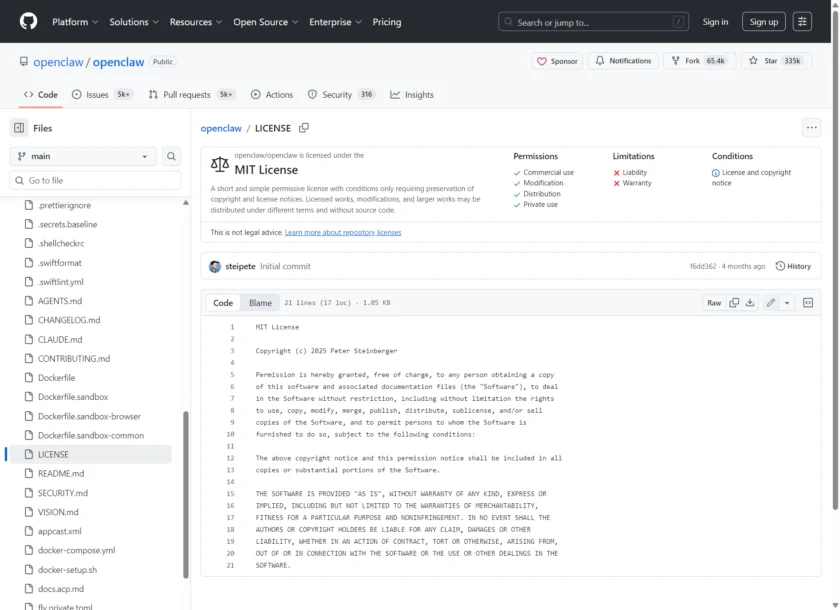Image resolution: width=840 pixels, height=610 pixels.
Task: Expand the Platform navigation menu
Action: tap(75, 22)
